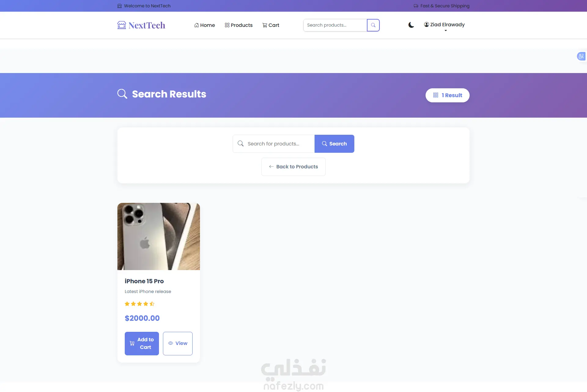This screenshot has height=392, width=587.
Task: Open the Ziad Elrawady account dropdown
Action: click(444, 26)
